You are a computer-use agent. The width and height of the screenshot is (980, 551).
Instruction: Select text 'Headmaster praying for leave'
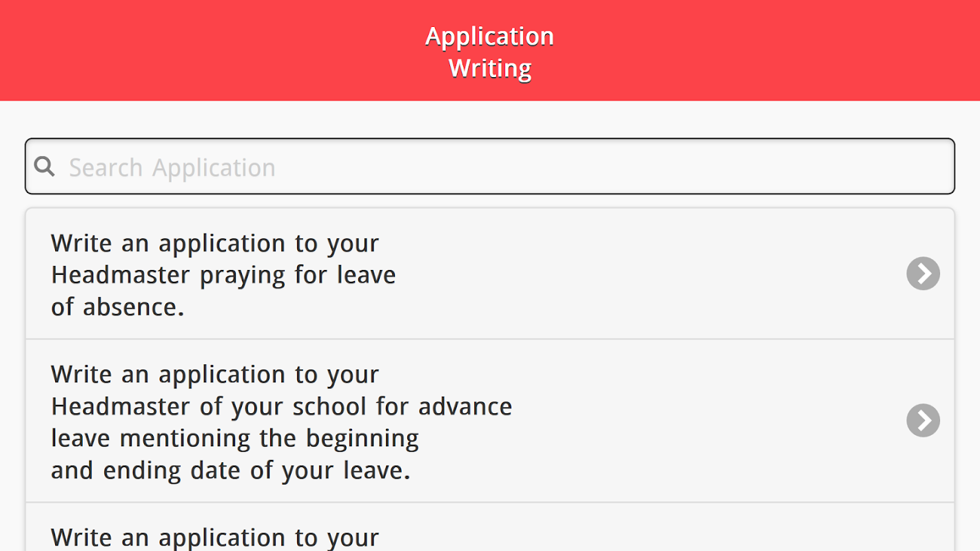(223, 275)
